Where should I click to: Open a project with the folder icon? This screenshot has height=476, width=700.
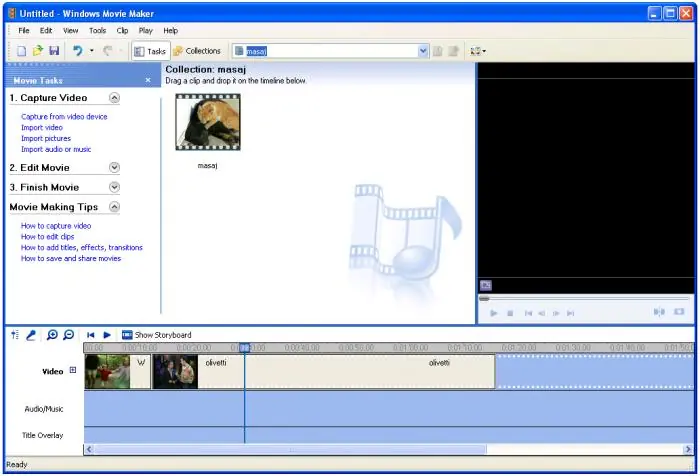pyautogui.click(x=38, y=51)
